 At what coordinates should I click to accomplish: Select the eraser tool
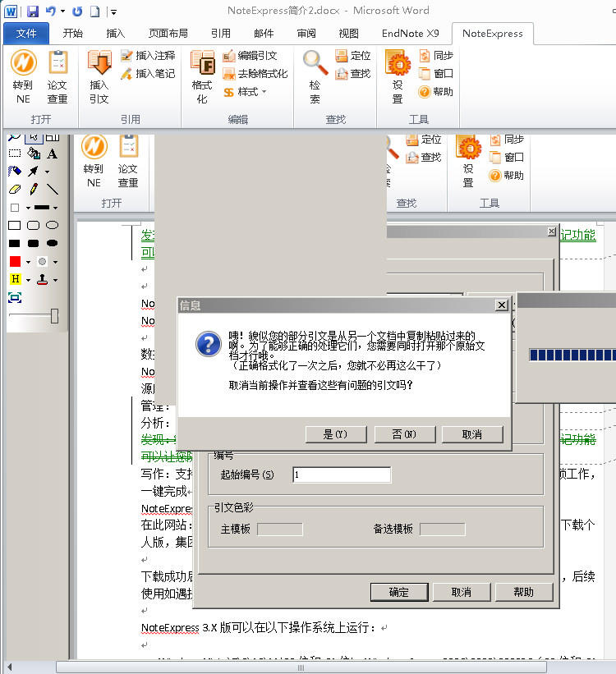pyautogui.click(x=15, y=189)
